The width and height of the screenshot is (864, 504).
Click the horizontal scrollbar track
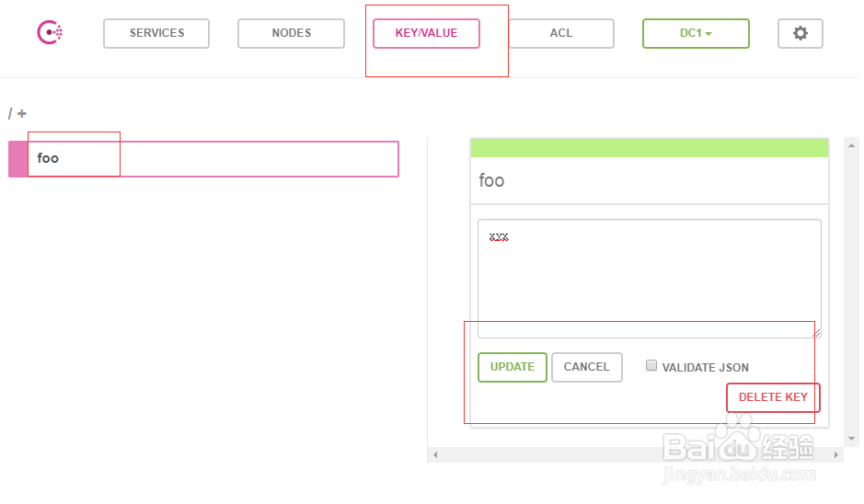coord(635,454)
